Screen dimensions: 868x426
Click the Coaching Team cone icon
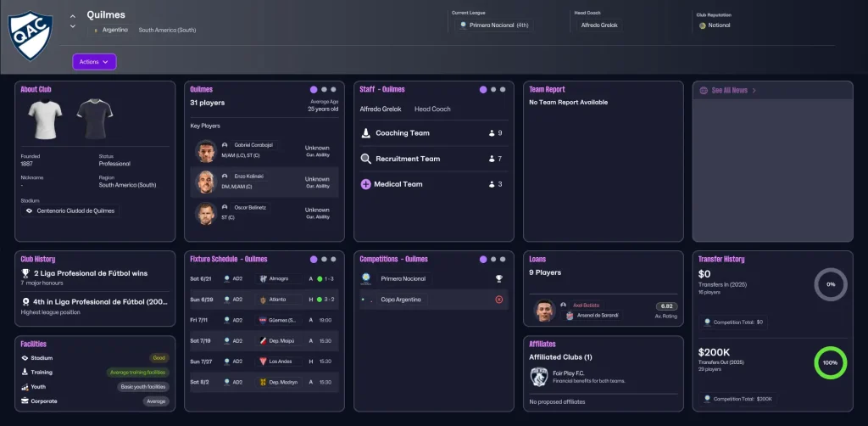point(366,133)
